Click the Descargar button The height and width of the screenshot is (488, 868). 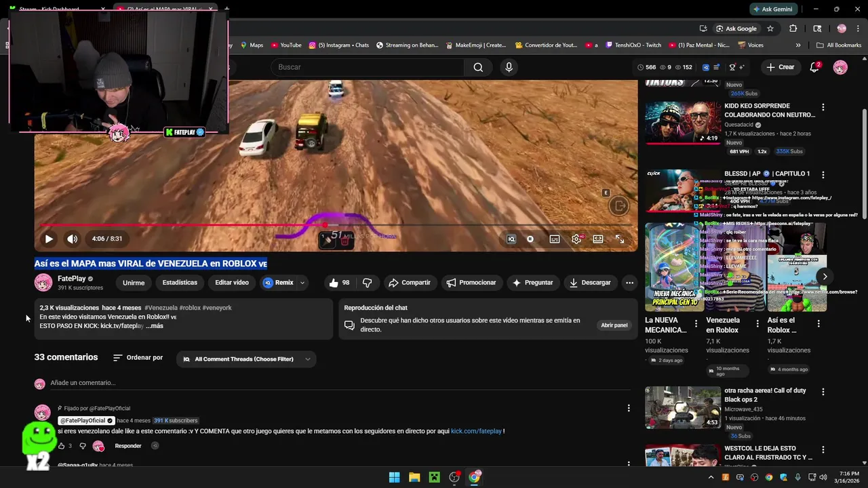pyautogui.click(x=590, y=283)
